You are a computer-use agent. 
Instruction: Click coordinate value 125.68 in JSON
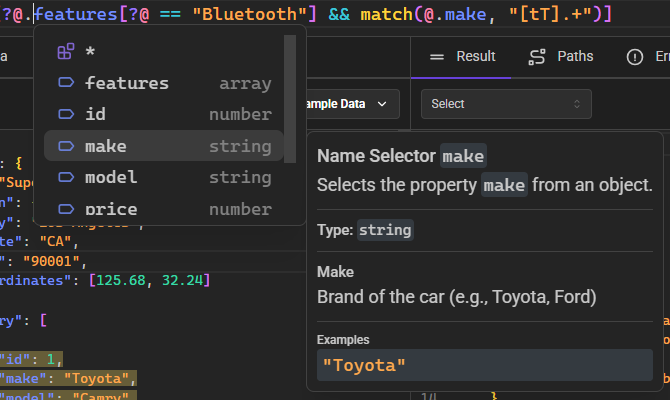(121, 280)
